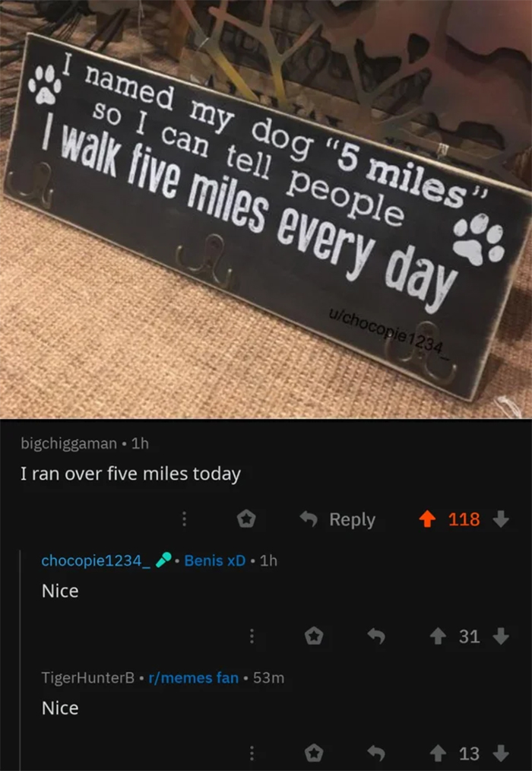Open bigchiggaman's user profile

[x=68, y=443]
